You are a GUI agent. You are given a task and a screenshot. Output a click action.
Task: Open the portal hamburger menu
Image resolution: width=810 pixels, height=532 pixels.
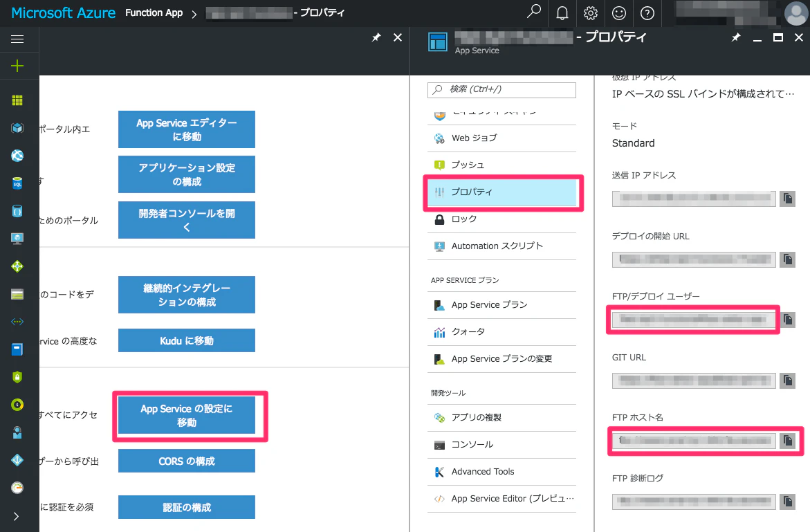pyautogui.click(x=17, y=39)
